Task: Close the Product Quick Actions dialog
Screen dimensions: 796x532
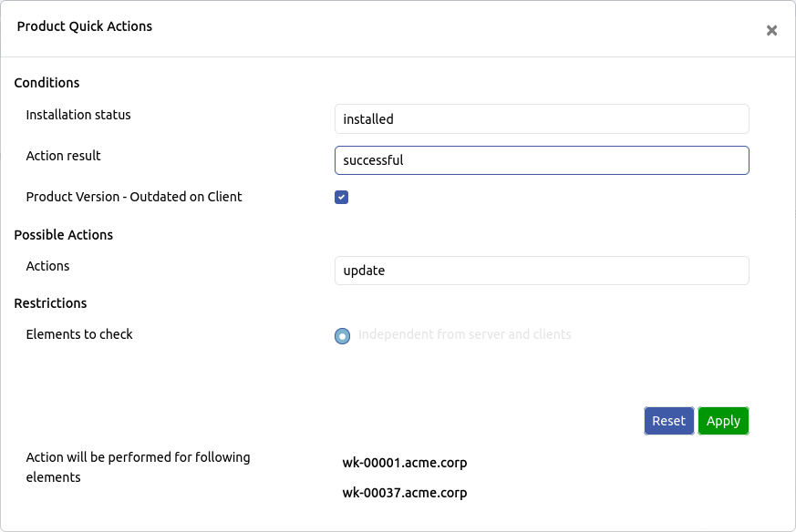Action: pyautogui.click(x=771, y=30)
